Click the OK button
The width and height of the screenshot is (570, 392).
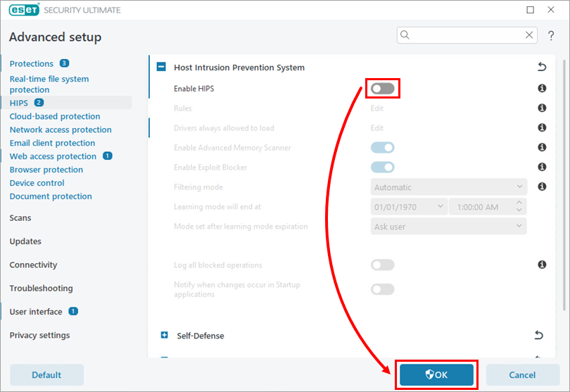tap(436, 375)
